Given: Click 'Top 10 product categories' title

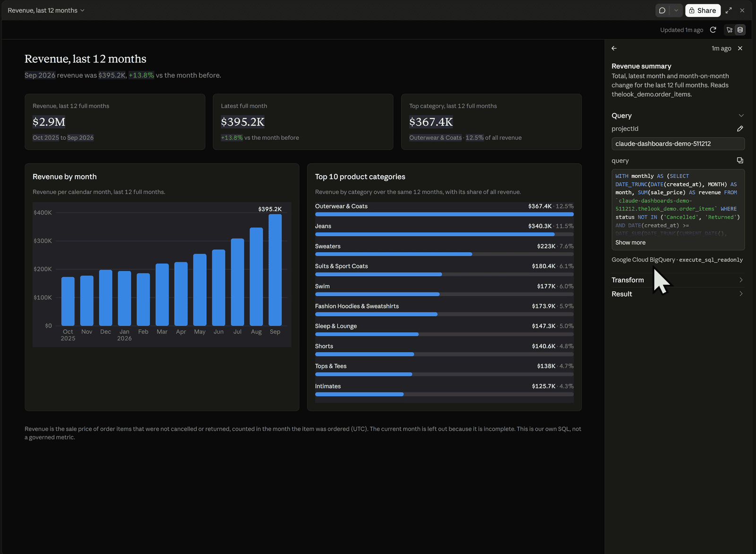Looking at the screenshot, I should click(360, 177).
